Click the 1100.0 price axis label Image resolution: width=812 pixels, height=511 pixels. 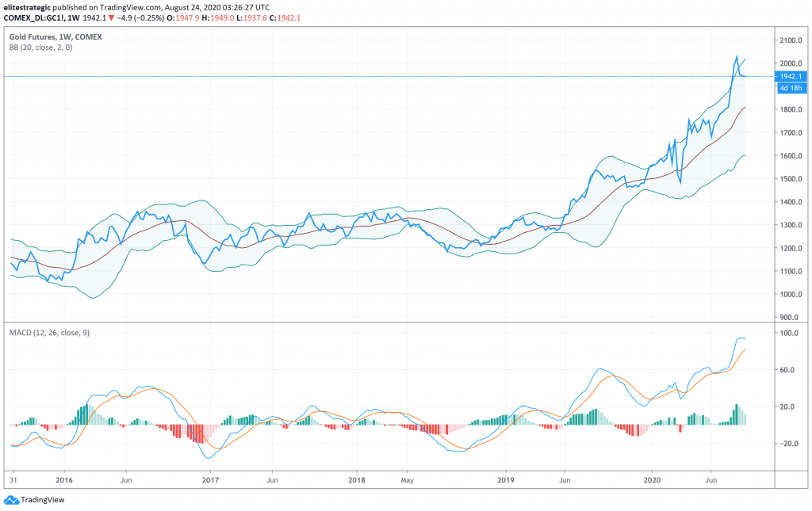point(791,271)
